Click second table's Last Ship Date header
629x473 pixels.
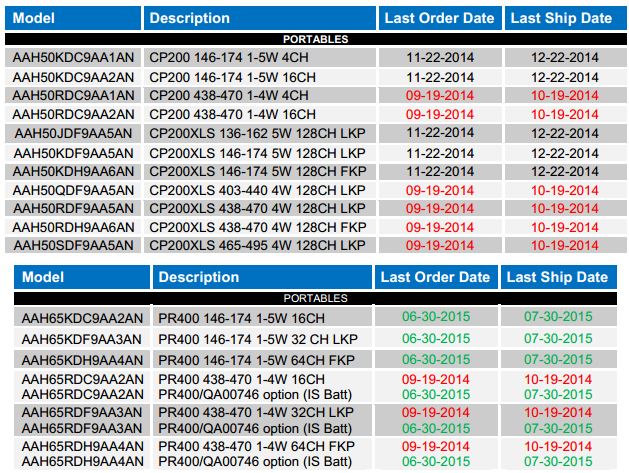[x=559, y=277]
